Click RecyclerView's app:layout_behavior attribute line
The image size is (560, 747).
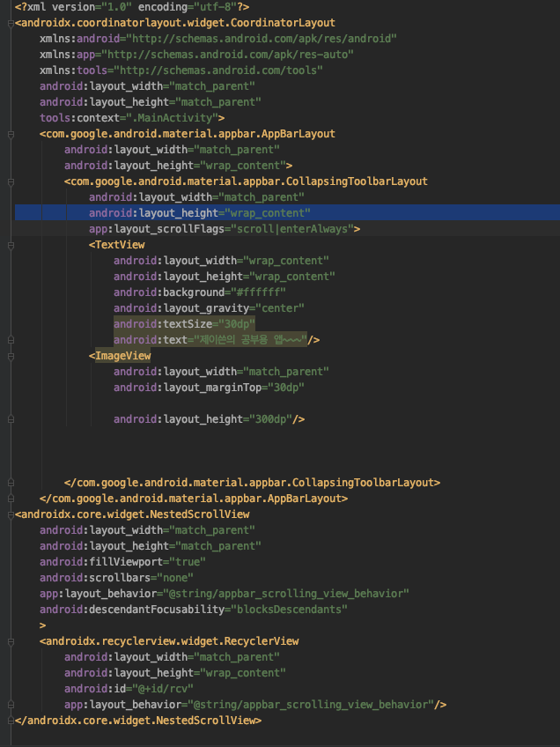pos(255,705)
